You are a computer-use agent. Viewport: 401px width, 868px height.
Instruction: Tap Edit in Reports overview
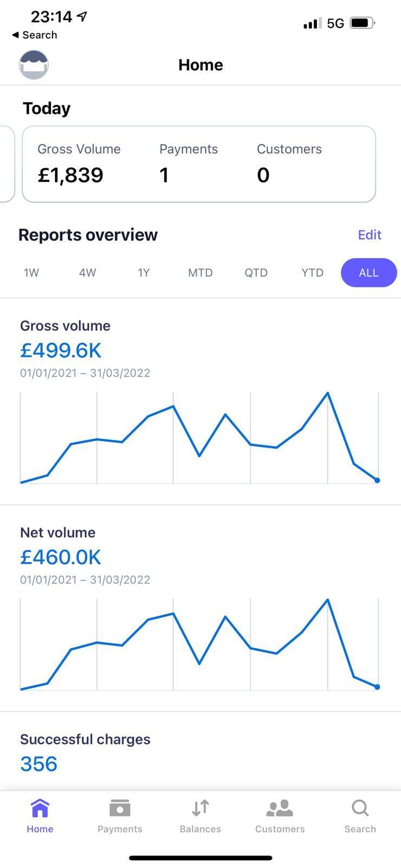pos(370,235)
